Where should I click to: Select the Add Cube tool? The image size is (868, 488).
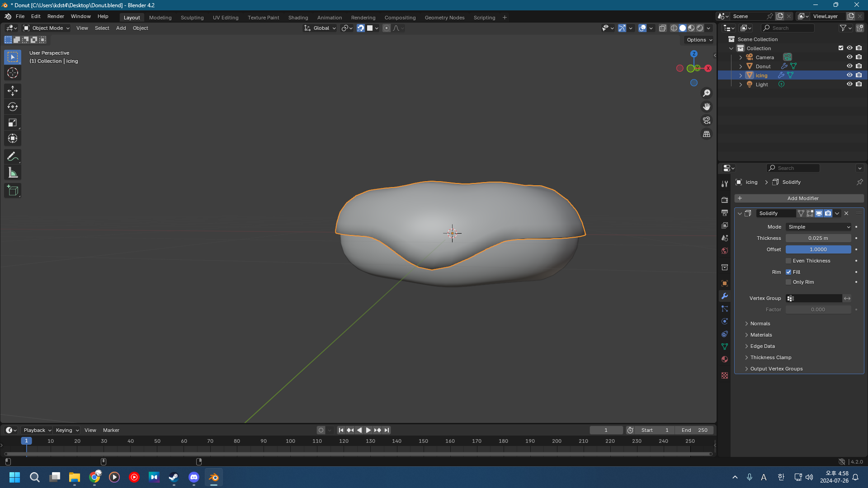coord(13,190)
